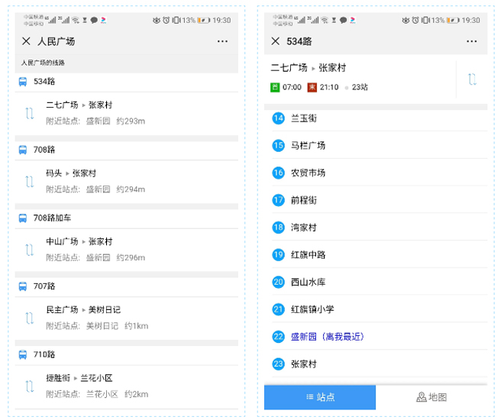Switch to the 站点 tab

pyautogui.click(x=320, y=397)
